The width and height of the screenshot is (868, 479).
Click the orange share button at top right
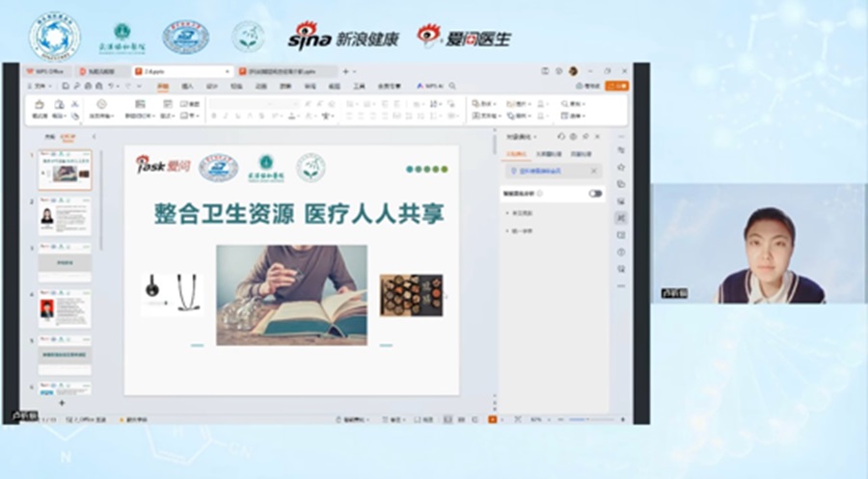coord(616,86)
